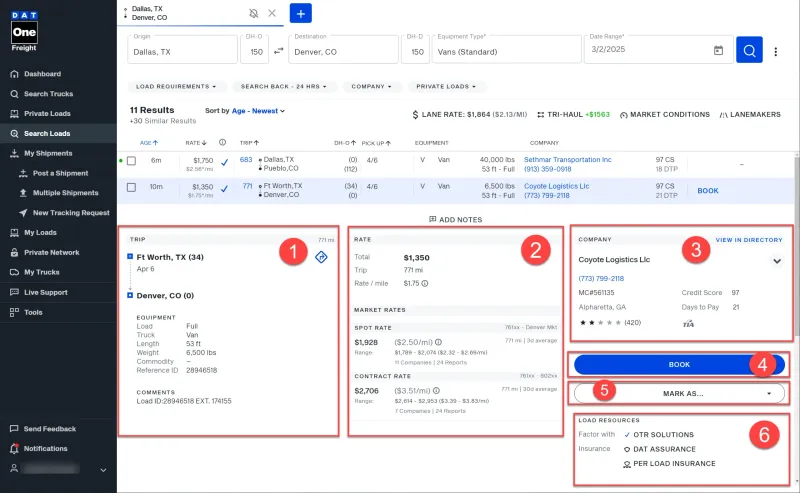
Task: Click the TIA membership badge icon
Action: tap(688, 324)
